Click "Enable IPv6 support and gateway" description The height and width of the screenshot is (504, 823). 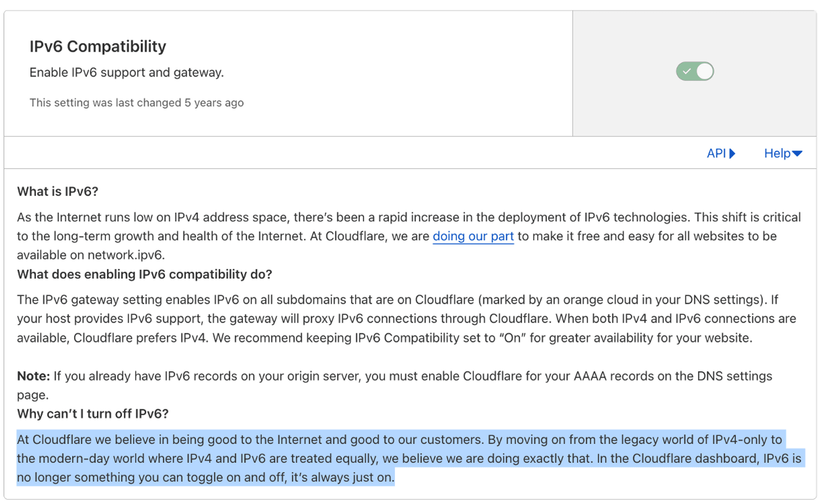[x=127, y=72]
